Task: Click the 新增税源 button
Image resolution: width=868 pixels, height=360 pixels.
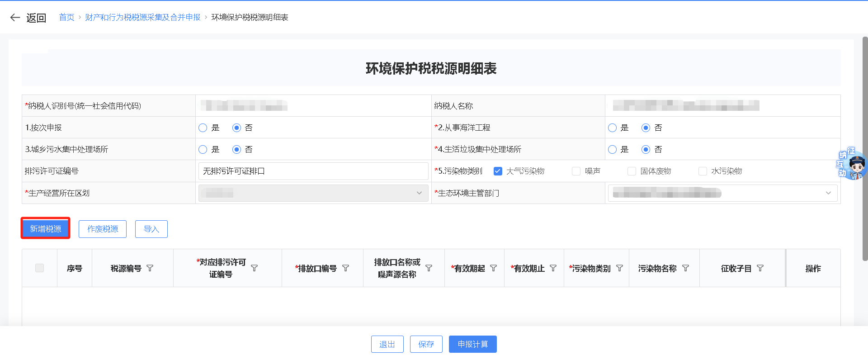Action: pos(46,229)
